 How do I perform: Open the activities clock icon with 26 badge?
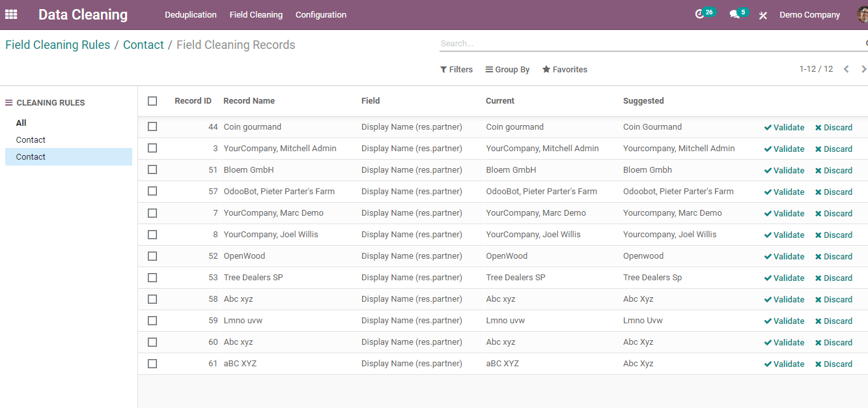tap(699, 14)
